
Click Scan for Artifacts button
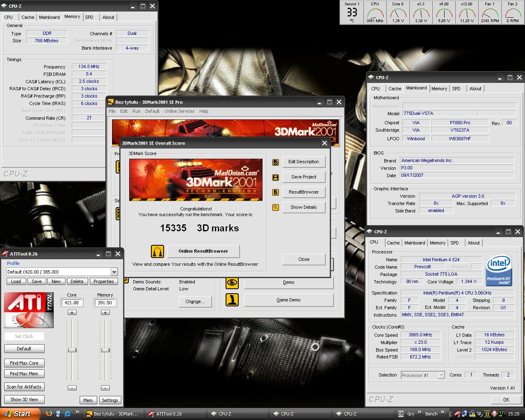(24, 387)
